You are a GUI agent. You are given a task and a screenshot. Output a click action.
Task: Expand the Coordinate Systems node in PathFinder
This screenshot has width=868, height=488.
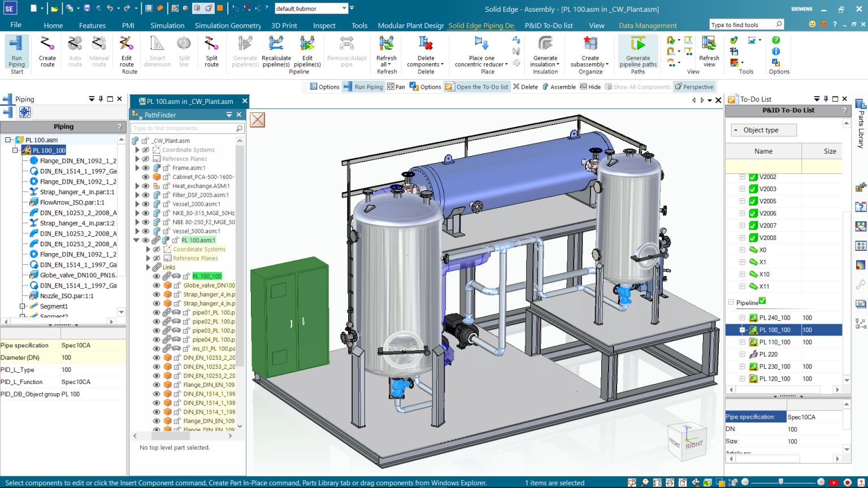click(x=138, y=150)
